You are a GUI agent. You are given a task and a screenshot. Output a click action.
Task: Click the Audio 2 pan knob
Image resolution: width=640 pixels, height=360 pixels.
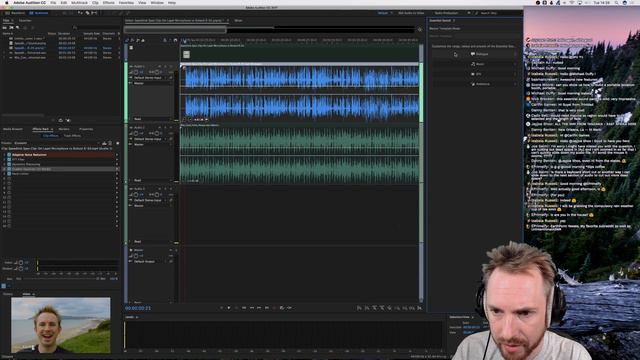(157, 133)
